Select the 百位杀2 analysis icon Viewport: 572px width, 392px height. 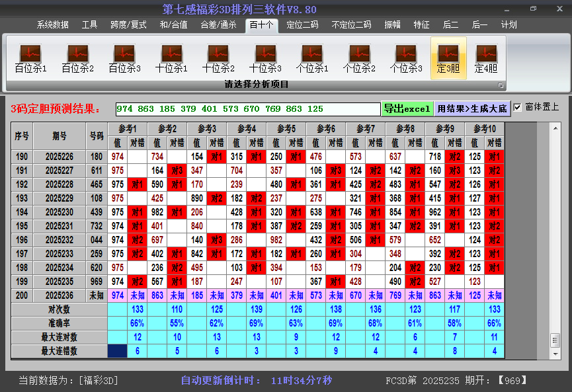point(77,58)
